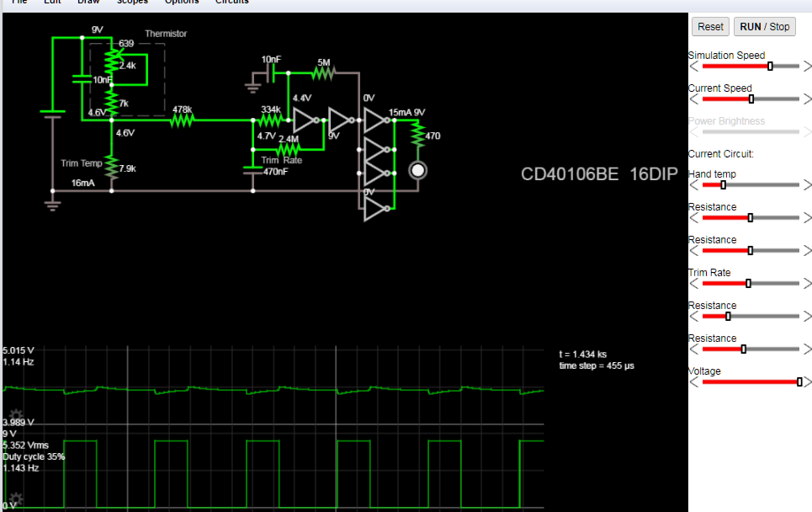812x512 pixels.
Task: Click the Thermistor label
Action: [166, 34]
